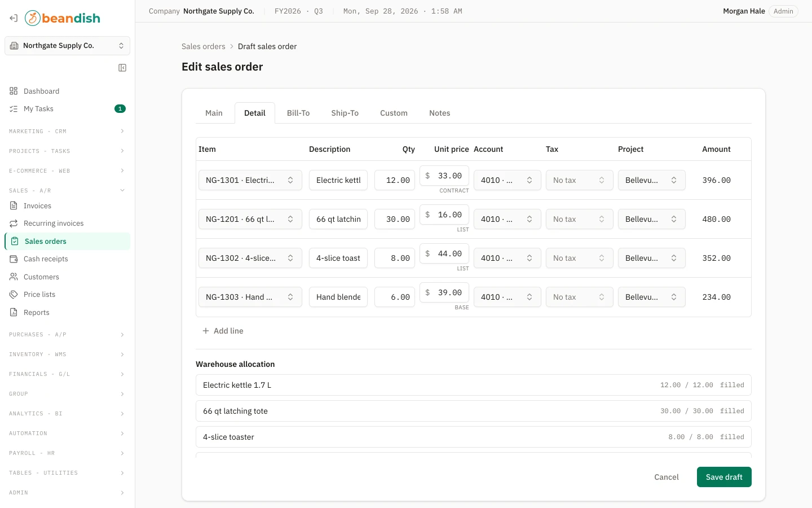The image size is (812, 508).
Task: Click the Electric kettle description field
Action: (338, 180)
